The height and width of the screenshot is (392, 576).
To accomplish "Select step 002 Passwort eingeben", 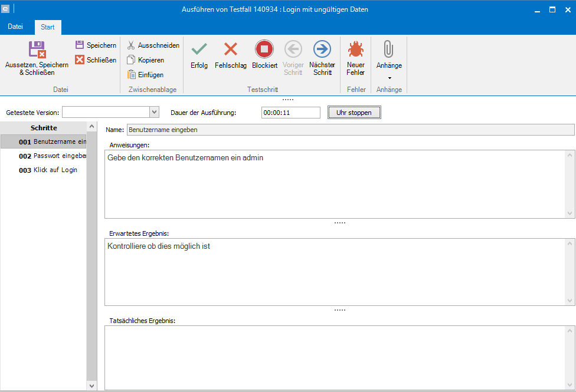I will [x=52, y=156].
